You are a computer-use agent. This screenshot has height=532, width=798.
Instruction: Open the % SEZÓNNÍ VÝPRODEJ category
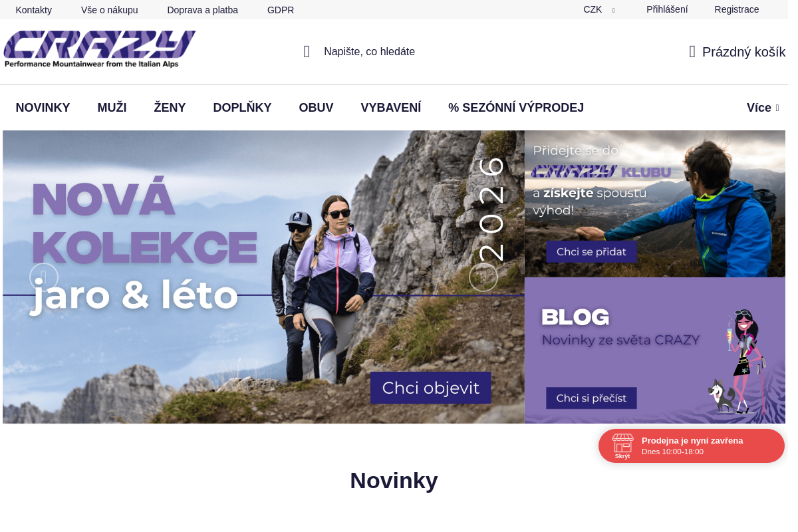pyautogui.click(x=516, y=108)
